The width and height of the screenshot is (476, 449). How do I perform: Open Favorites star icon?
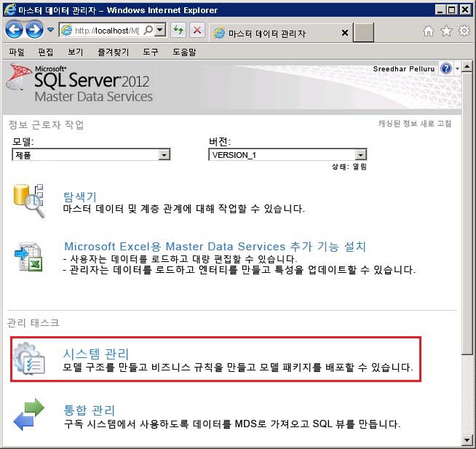tap(446, 31)
